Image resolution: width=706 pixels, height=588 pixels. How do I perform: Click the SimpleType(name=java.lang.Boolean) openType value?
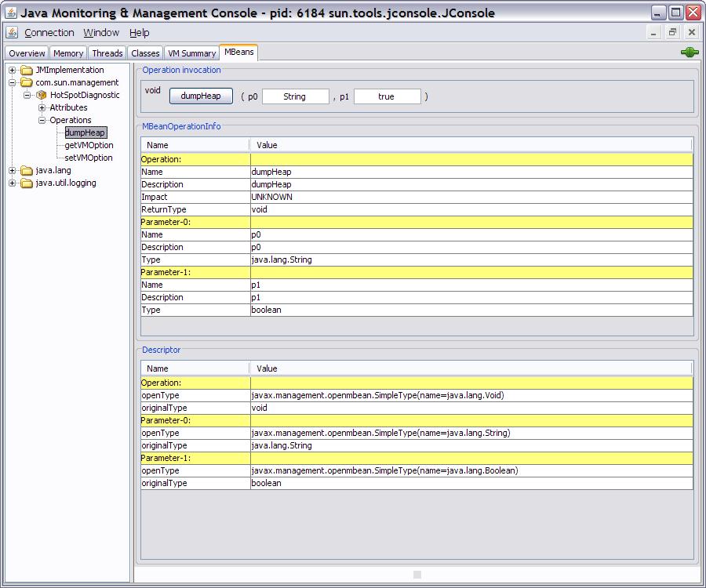point(471,470)
